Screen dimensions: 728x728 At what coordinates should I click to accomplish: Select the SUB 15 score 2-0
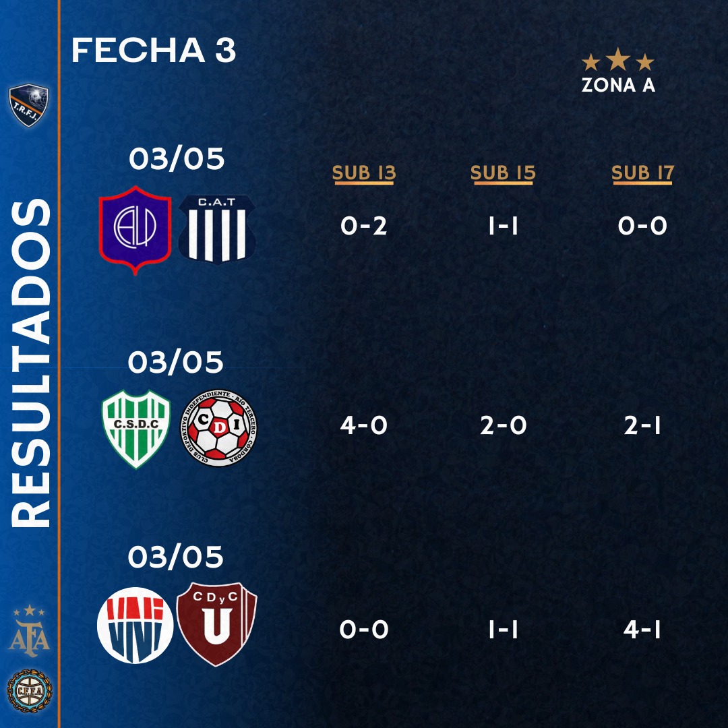[x=503, y=426]
